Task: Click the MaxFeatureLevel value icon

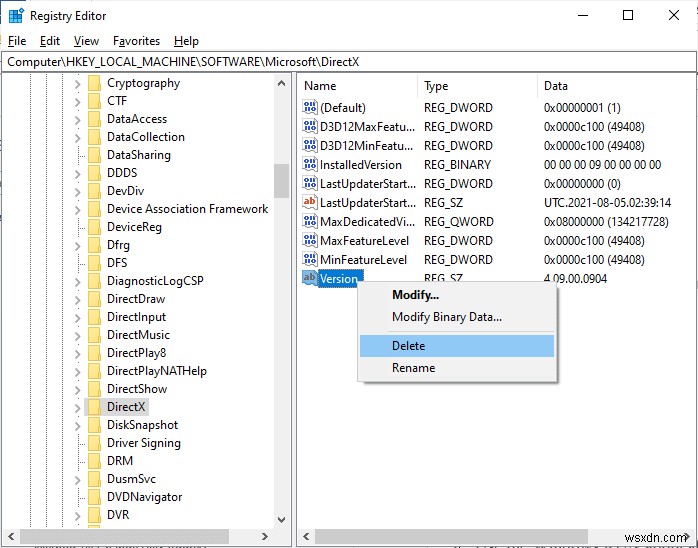Action: 310,240
